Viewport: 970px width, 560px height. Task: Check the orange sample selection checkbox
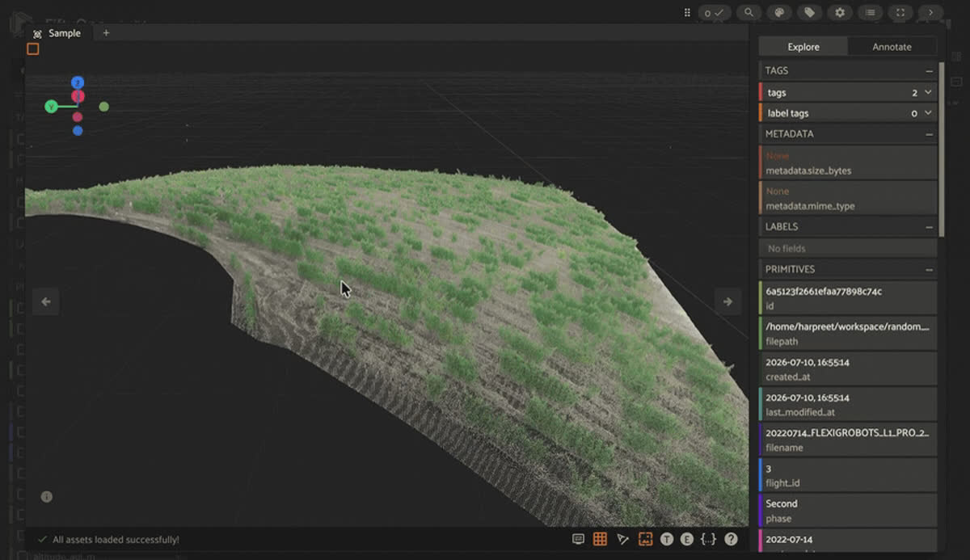[32, 49]
